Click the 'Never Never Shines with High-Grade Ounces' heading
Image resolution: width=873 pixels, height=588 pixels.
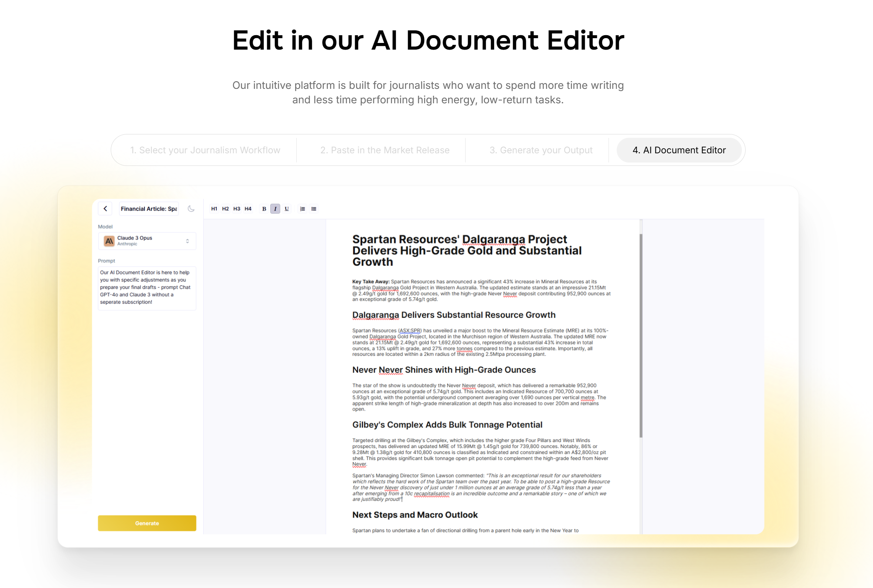click(444, 370)
